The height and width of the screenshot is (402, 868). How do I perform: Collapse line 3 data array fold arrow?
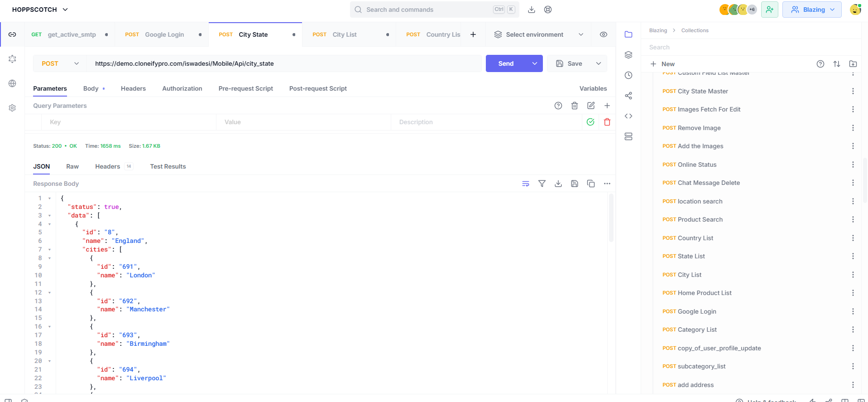click(50, 216)
